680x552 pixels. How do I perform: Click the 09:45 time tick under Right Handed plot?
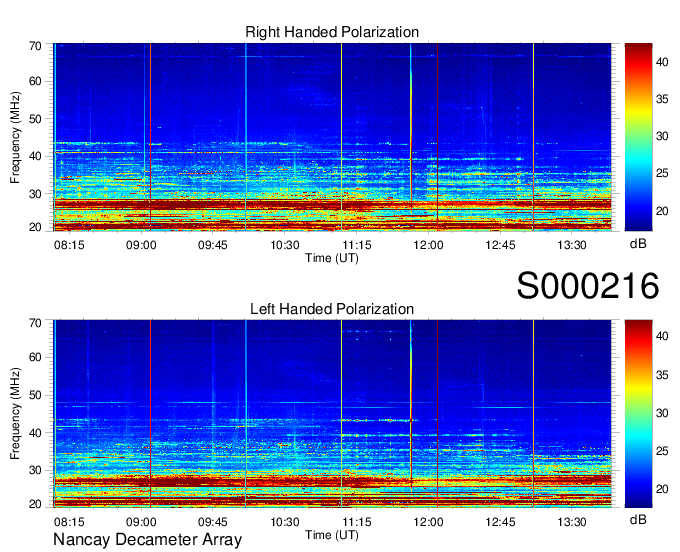213,245
